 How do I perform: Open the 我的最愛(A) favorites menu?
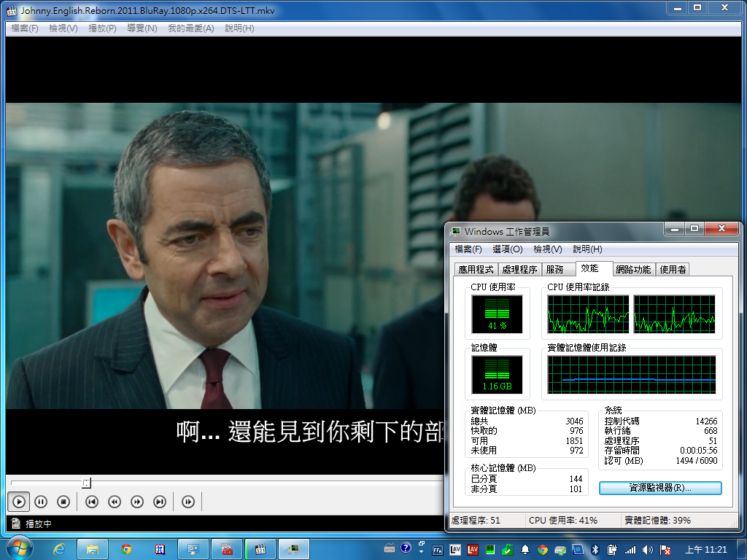point(191,28)
